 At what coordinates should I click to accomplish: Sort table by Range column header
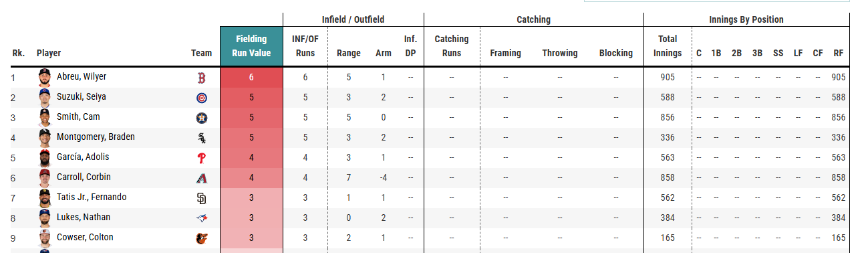click(x=349, y=54)
